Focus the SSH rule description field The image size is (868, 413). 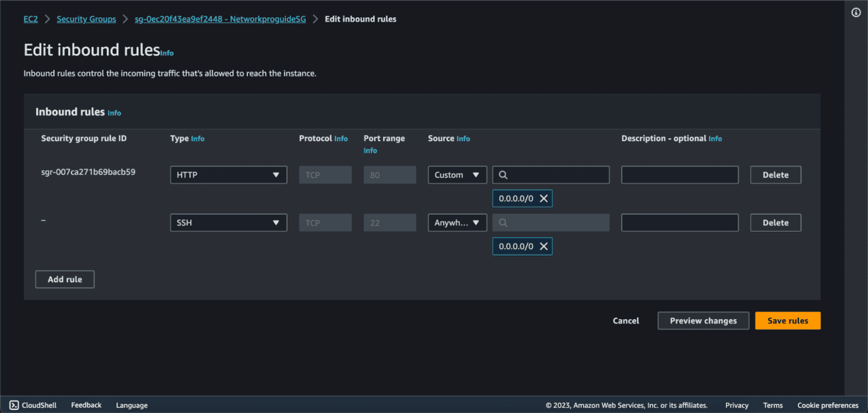[680, 223]
